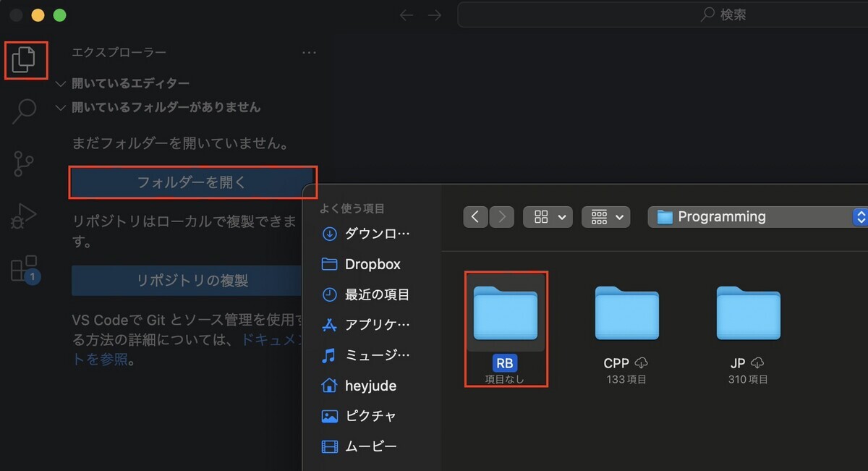Open the エクスプローラー more actions menu
This screenshot has height=471, width=868.
point(309,52)
